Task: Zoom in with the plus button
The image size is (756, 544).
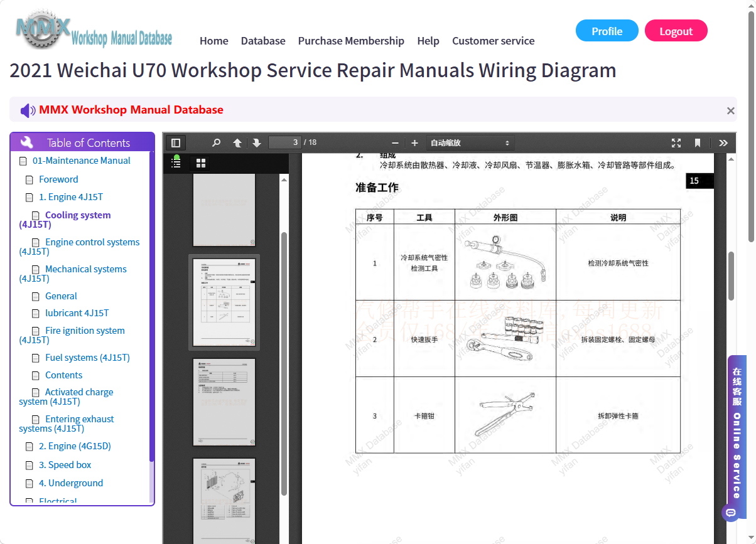Action: [x=414, y=143]
